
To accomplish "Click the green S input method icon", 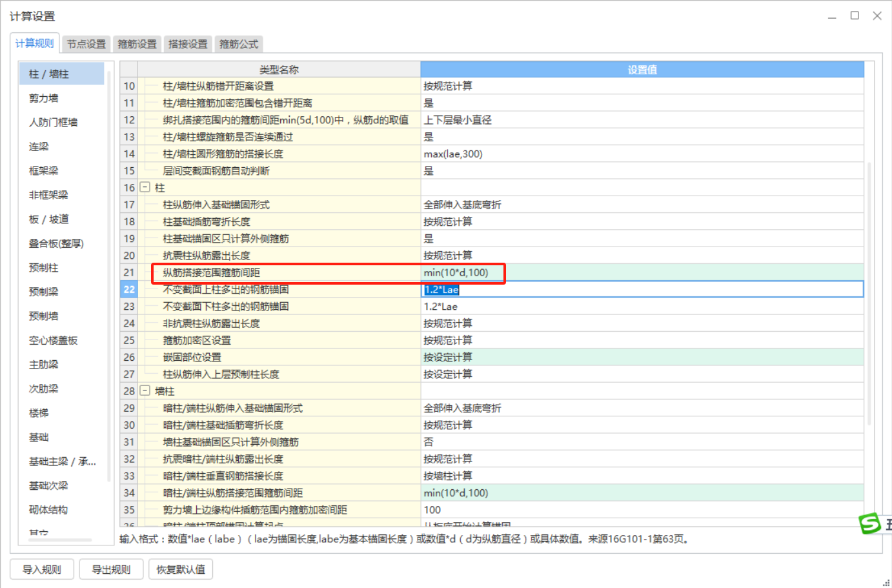I will pos(869,523).
